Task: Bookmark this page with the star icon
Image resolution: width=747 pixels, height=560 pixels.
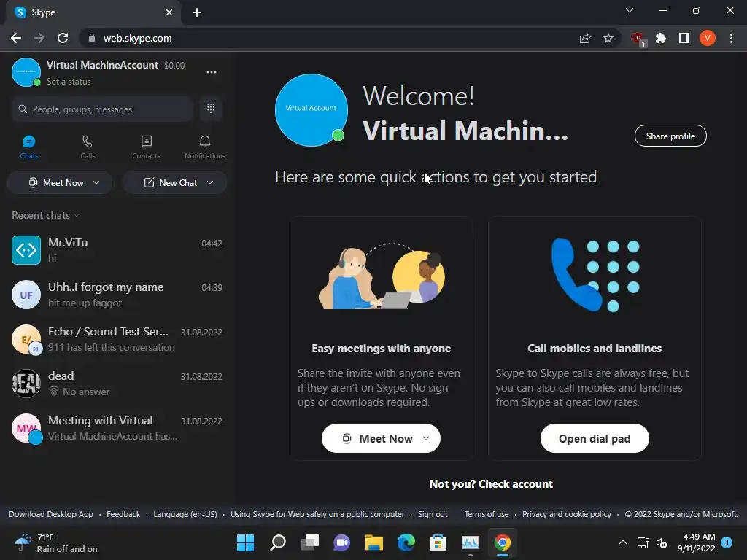Action: tap(608, 38)
